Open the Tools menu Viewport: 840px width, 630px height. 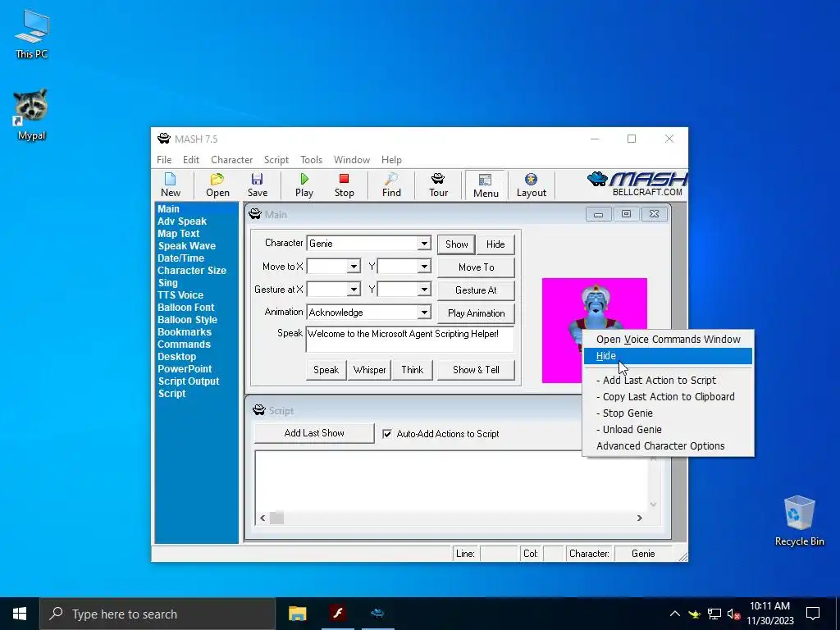point(311,160)
